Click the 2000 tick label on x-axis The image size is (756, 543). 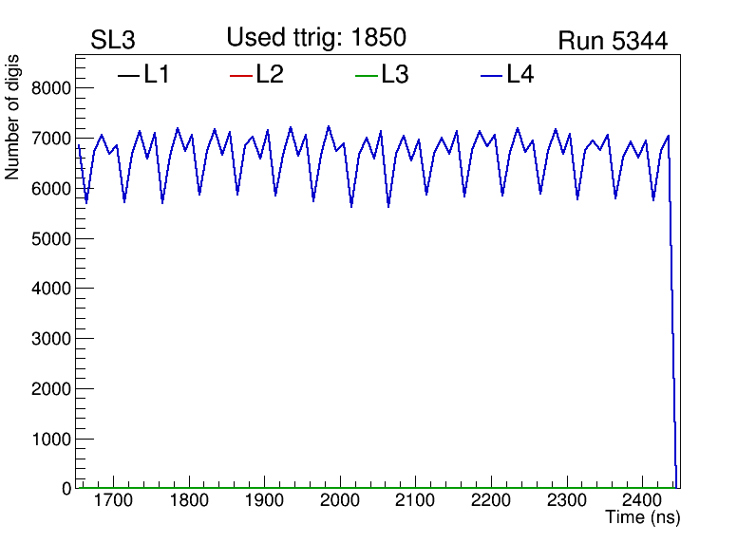coord(340,500)
